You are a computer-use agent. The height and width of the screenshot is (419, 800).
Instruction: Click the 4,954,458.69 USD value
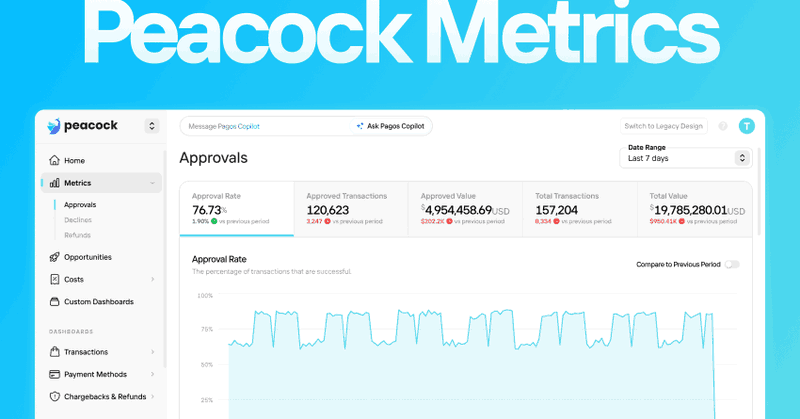click(x=465, y=210)
